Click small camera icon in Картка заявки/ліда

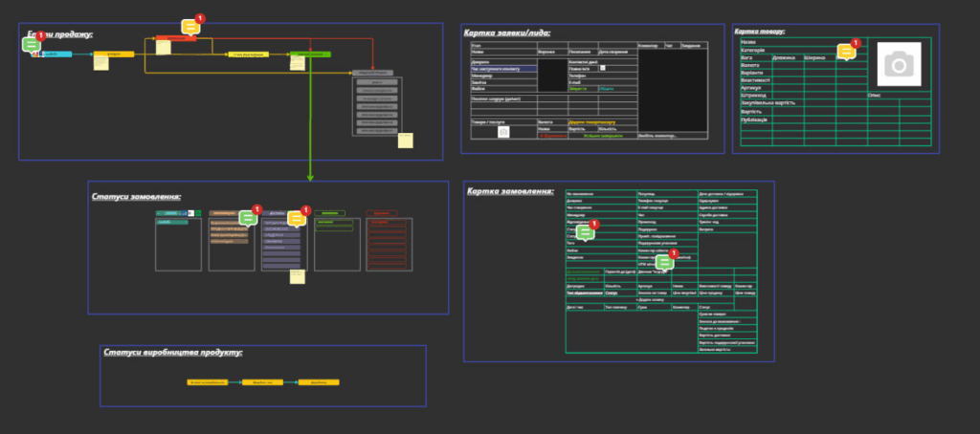(x=503, y=133)
